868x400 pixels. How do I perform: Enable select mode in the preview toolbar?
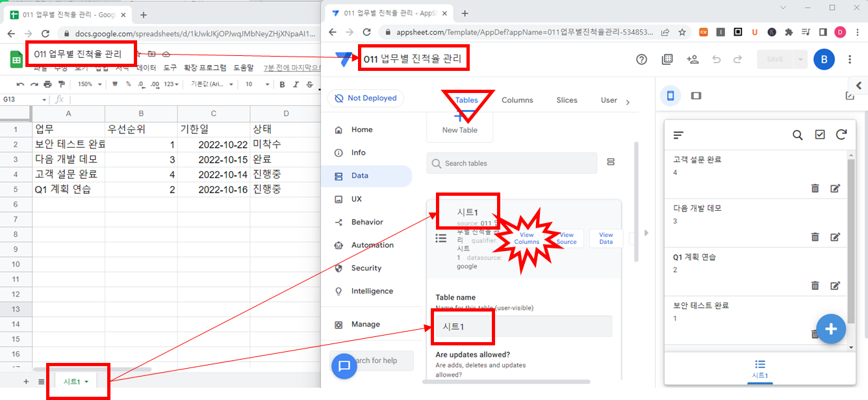point(820,135)
